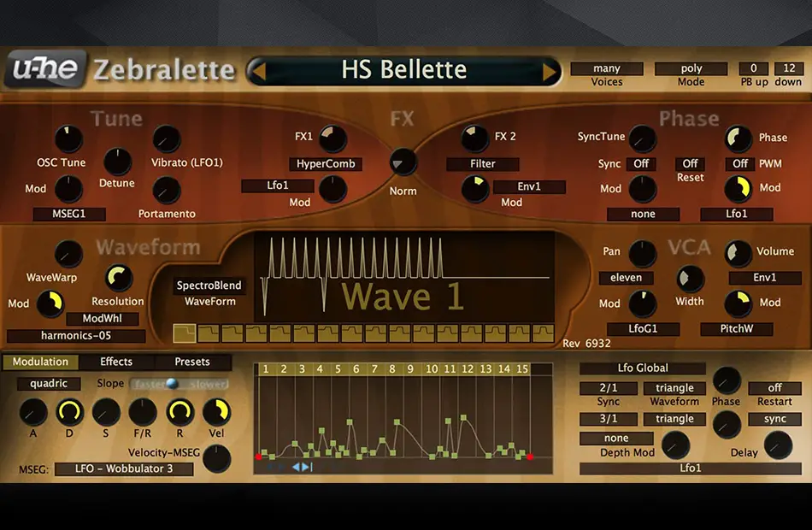812x530 pixels.
Task: Switch to the Modulation tab
Action: click(x=40, y=362)
